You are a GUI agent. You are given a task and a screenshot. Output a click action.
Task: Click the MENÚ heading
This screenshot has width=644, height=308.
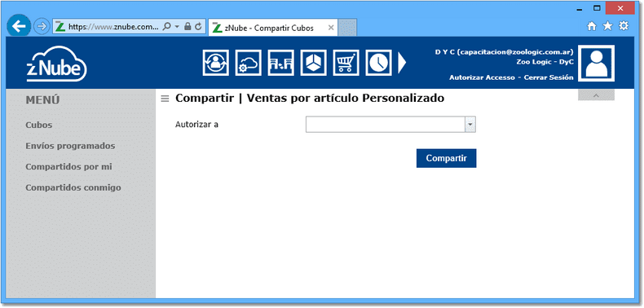pyautogui.click(x=42, y=99)
